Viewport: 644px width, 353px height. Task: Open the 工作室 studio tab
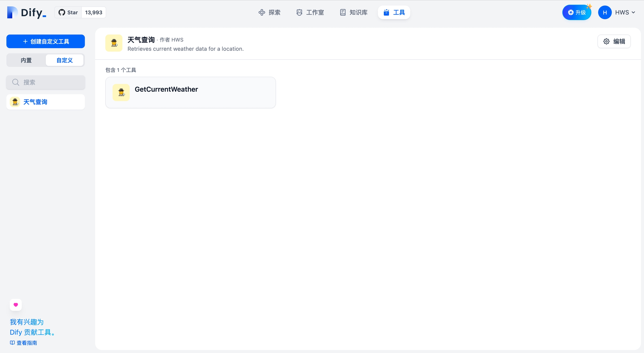click(310, 13)
